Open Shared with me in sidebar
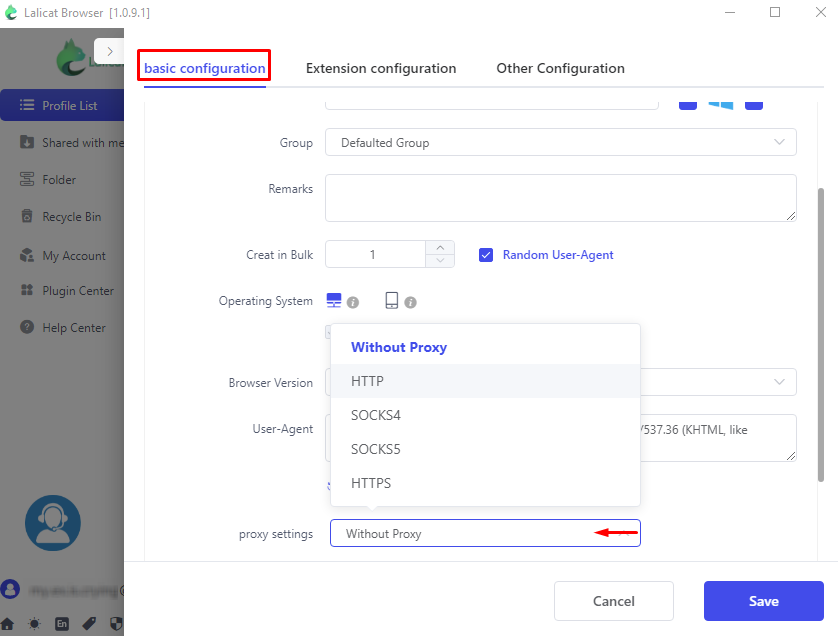The image size is (838, 636). pos(62,142)
